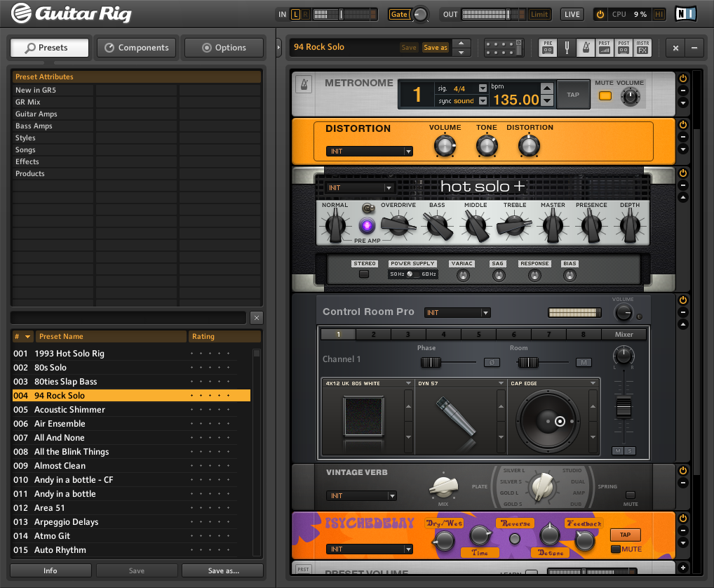Click the Control Room Room slider

(542, 363)
